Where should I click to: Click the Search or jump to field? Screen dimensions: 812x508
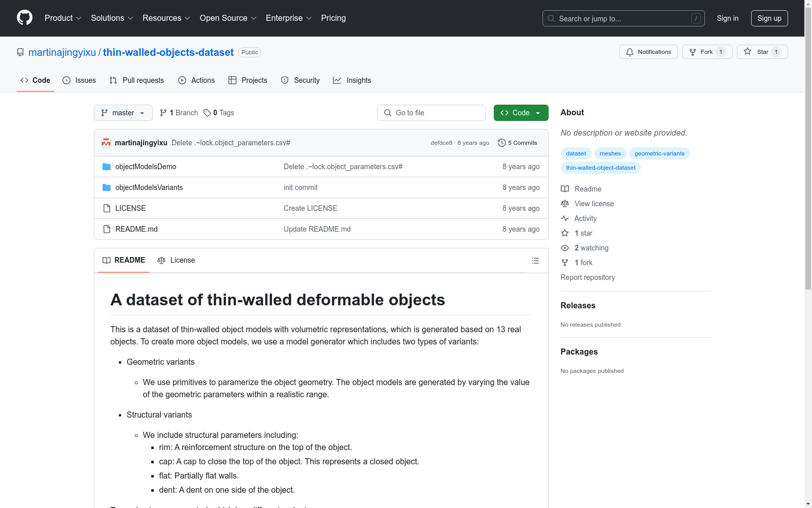tap(624, 18)
